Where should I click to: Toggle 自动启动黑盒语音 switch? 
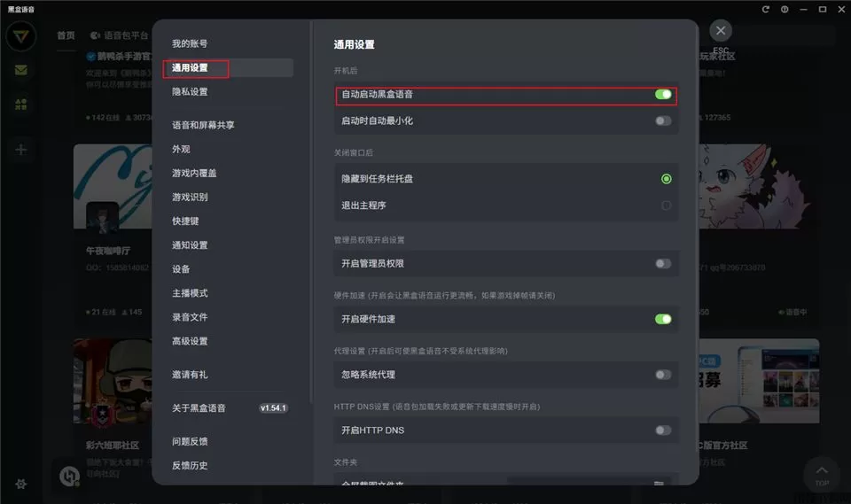pyautogui.click(x=663, y=95)
